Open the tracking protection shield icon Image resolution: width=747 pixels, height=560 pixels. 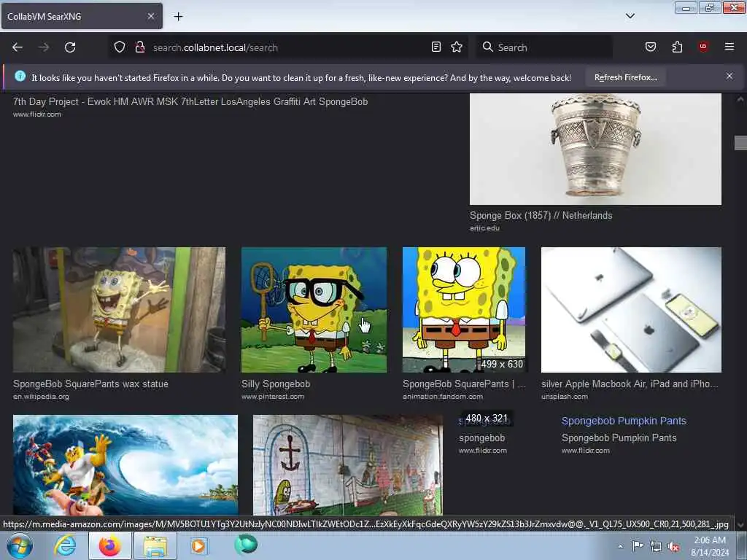[120, 47]
